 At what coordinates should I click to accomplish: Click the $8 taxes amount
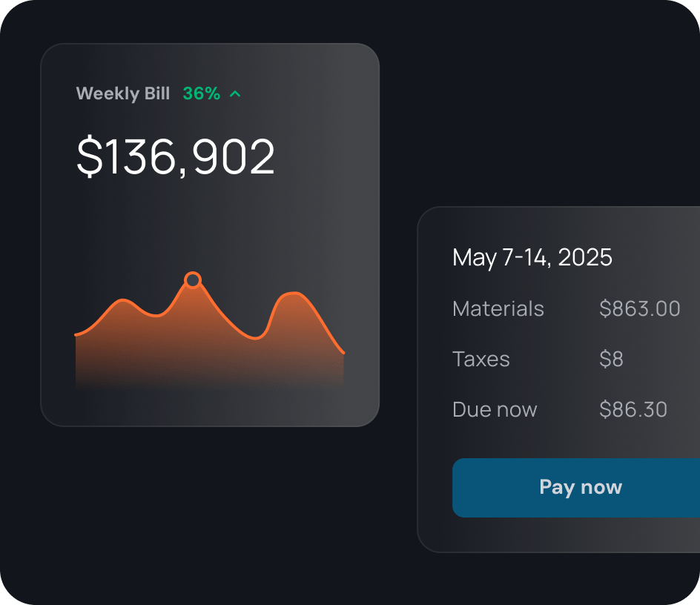(611, 359)
